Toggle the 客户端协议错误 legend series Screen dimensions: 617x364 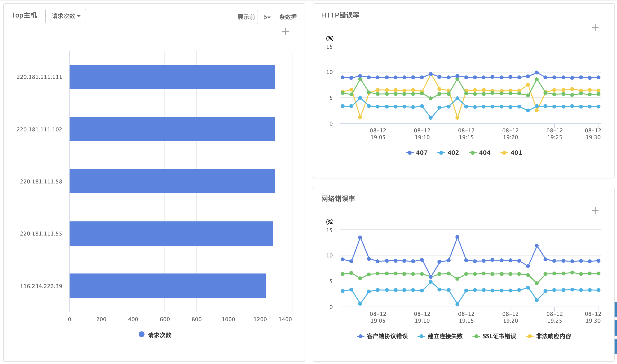click(x=382, y=336)
